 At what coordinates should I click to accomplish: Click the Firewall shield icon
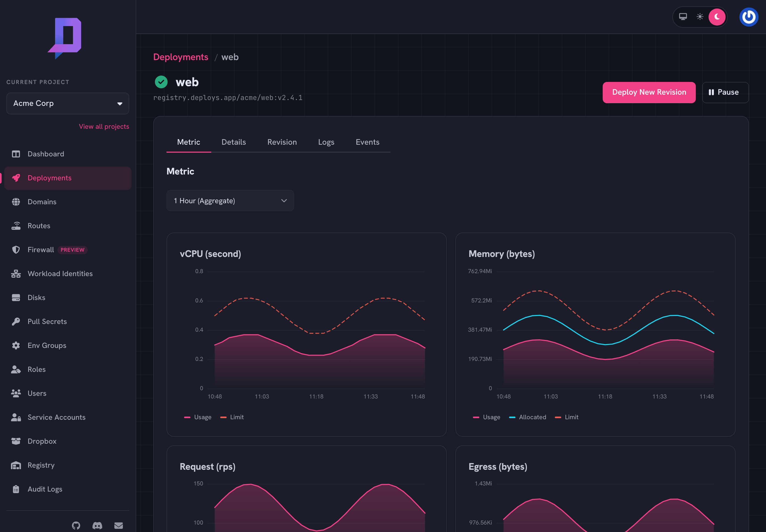[x=16, y=250]
